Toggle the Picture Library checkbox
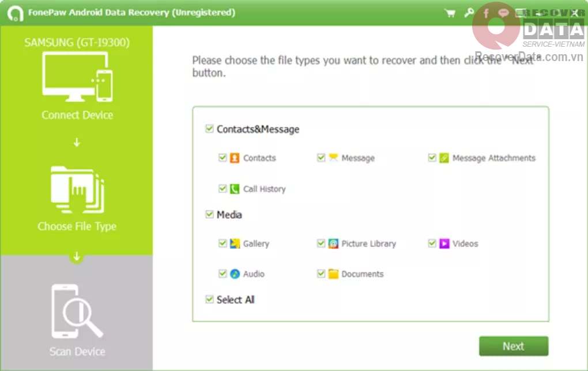588x371 pixels. tap(321, 243)
